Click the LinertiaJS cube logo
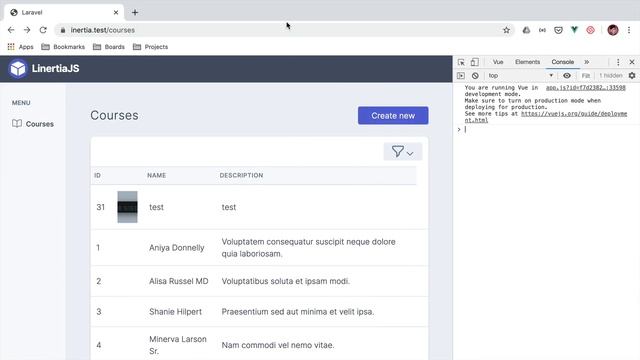This screenshot has width=640, height=360. (18, 69)
